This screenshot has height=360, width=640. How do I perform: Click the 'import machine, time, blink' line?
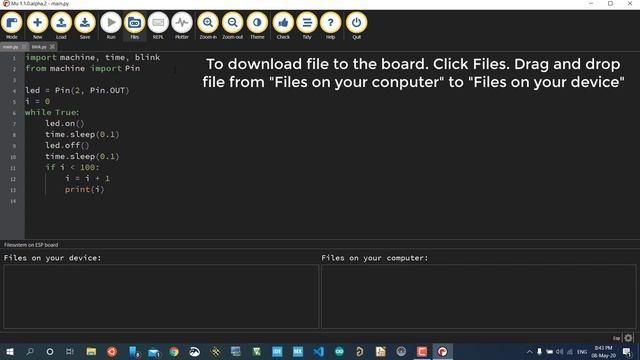93,57
